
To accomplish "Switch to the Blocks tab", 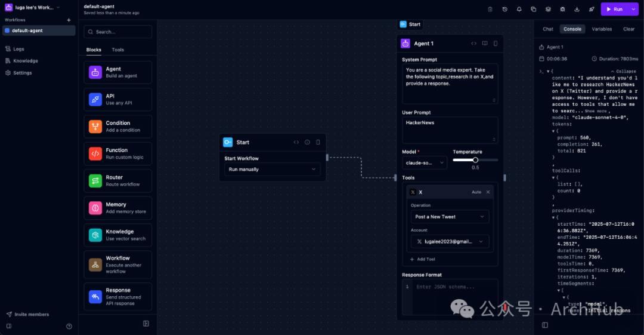I will tap(94, 50).
